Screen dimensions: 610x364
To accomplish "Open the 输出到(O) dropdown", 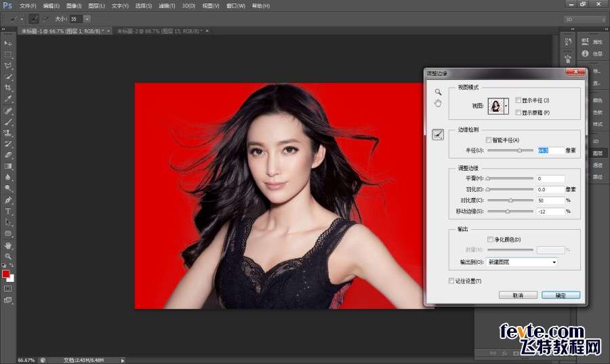I will point(522,262).
